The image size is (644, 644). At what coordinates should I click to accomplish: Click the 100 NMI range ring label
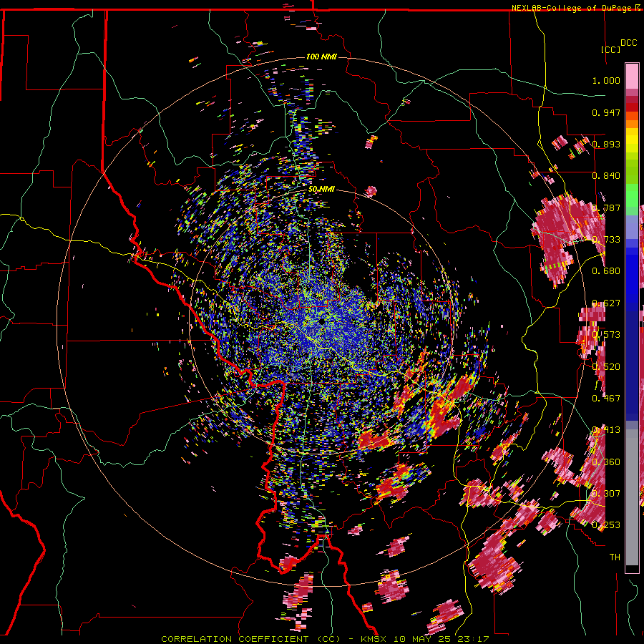[321, 57]
